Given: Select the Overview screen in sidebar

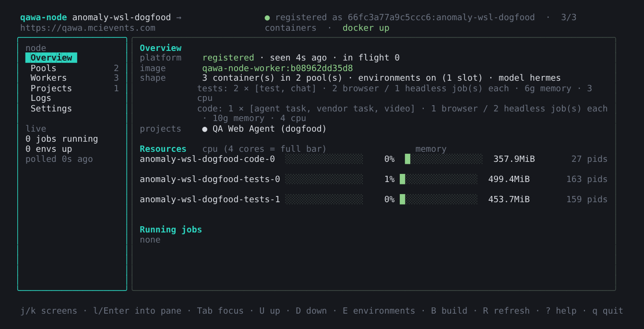Looking at the screenshot, I should 51,58.
